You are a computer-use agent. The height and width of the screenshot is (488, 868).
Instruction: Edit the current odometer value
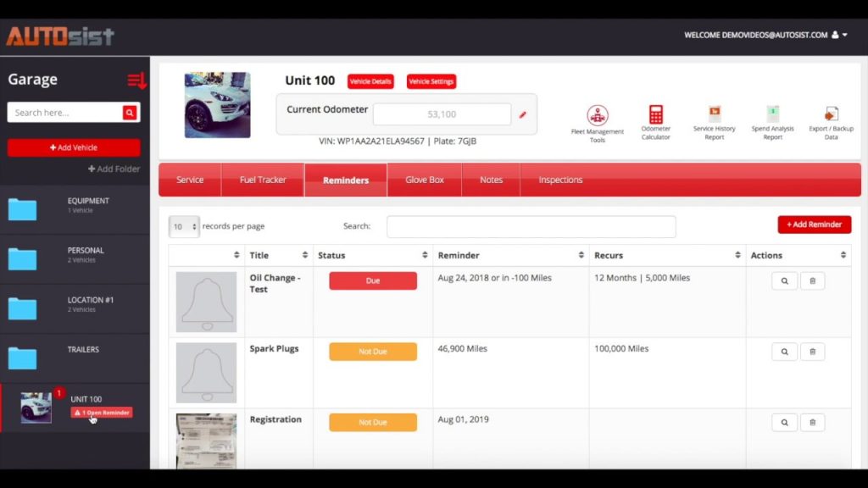coord(523,114)
